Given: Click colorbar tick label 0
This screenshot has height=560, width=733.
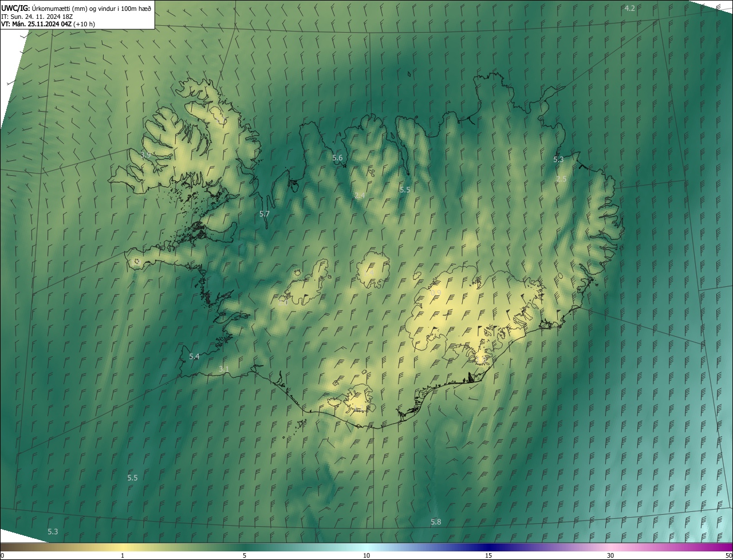Looking at the screenshot, I should coord(2,555).
